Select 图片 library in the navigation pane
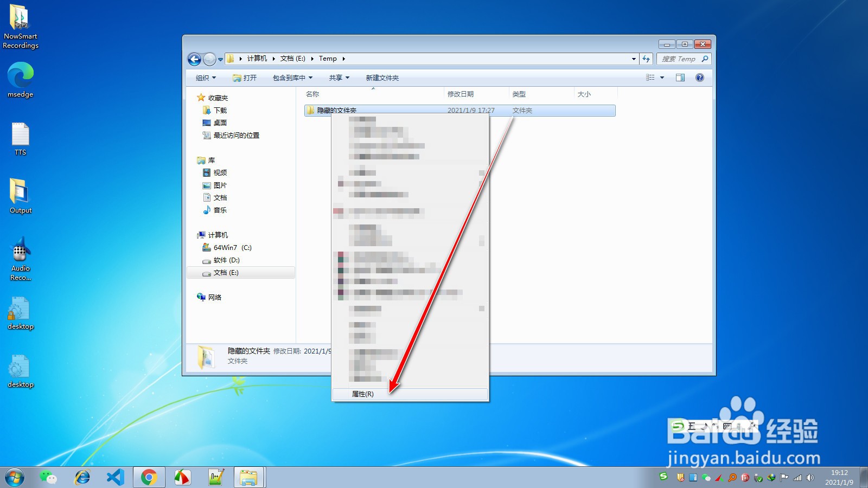868x488 pixels. click(x=215, y=185)
